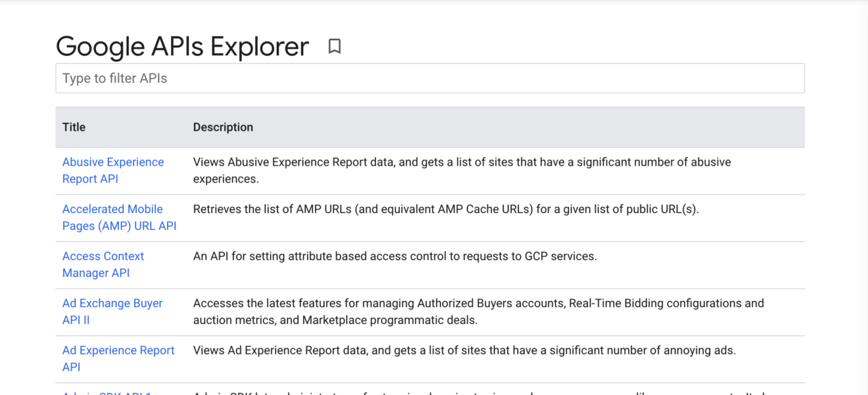This screenshot has height=395, width=868.
Task: Go to Access Context Manager API
Action: [x=103, y=264]
